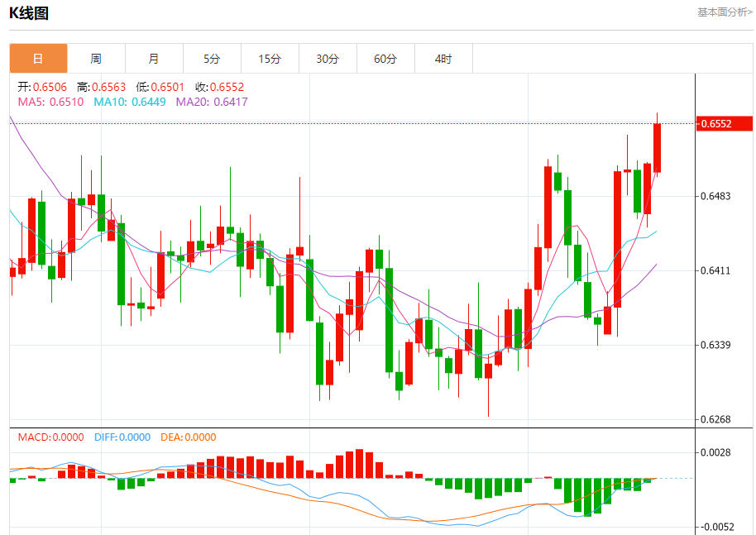Switch to the 周 weekly tab
This screenshot has height=535, width=756.
pyautogui.click(x=97, y=59)
